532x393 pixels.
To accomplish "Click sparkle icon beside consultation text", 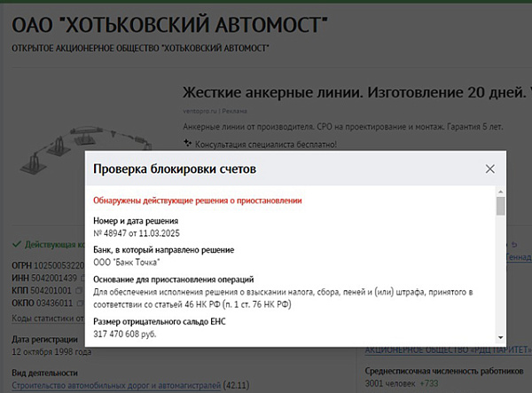I will click(x=188, y=143).
